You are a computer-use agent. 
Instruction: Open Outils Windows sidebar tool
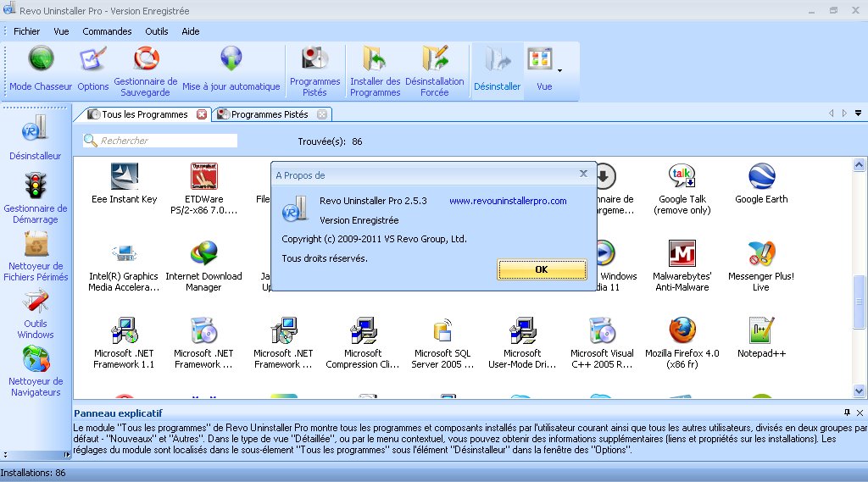[x=36, y=313]
